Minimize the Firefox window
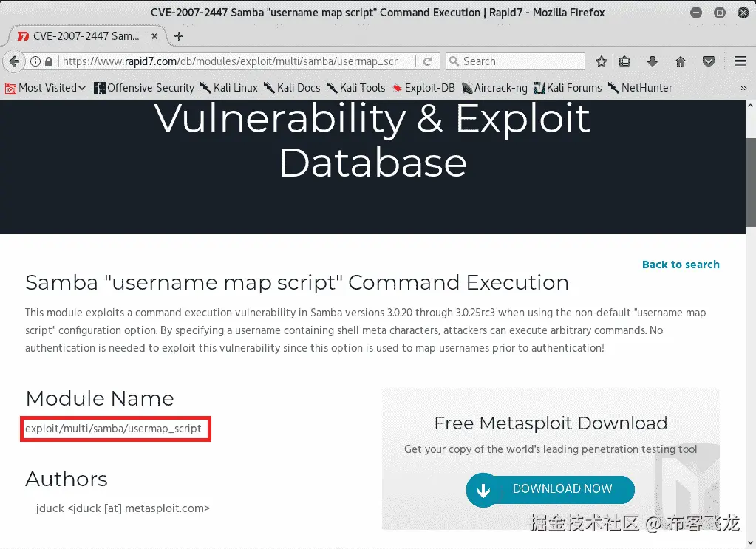The image size is (756, 549). tap(695, 13)
